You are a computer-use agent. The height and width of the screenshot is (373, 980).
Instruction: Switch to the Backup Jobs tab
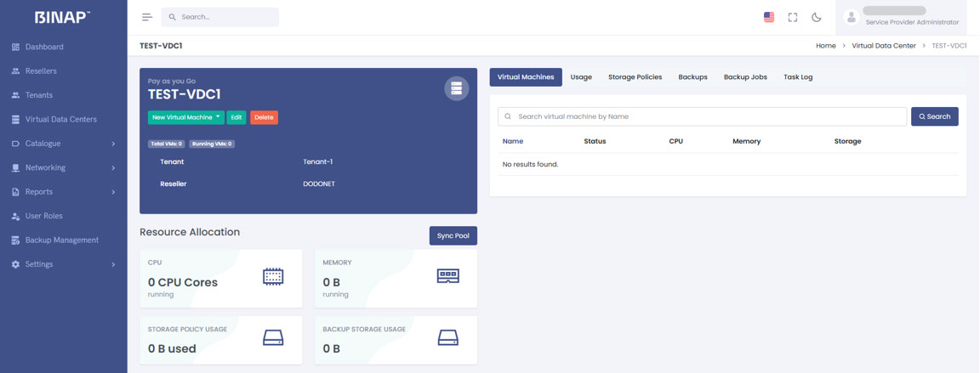[745, 77]
